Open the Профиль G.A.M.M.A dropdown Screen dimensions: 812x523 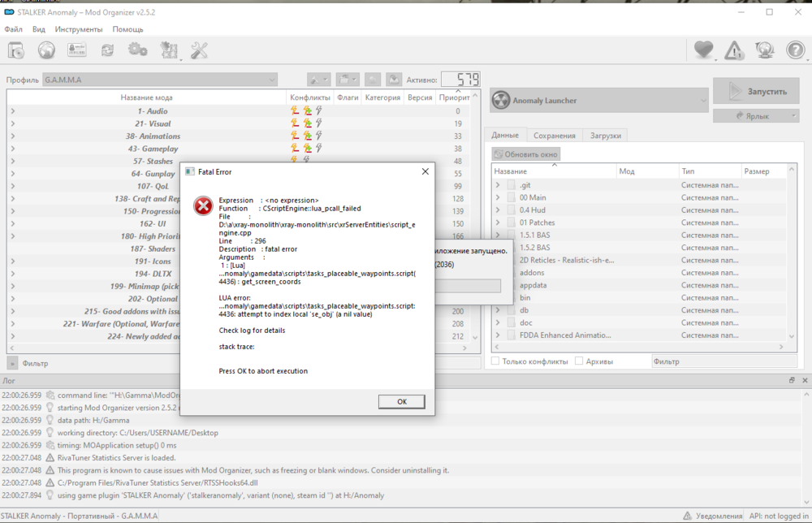[x=160, y=80]
